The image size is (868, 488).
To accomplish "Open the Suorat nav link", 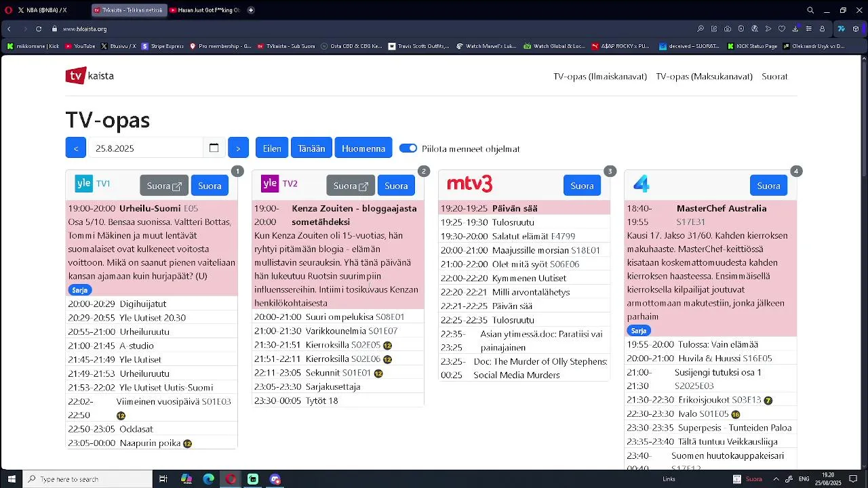I will click(774, 77).
